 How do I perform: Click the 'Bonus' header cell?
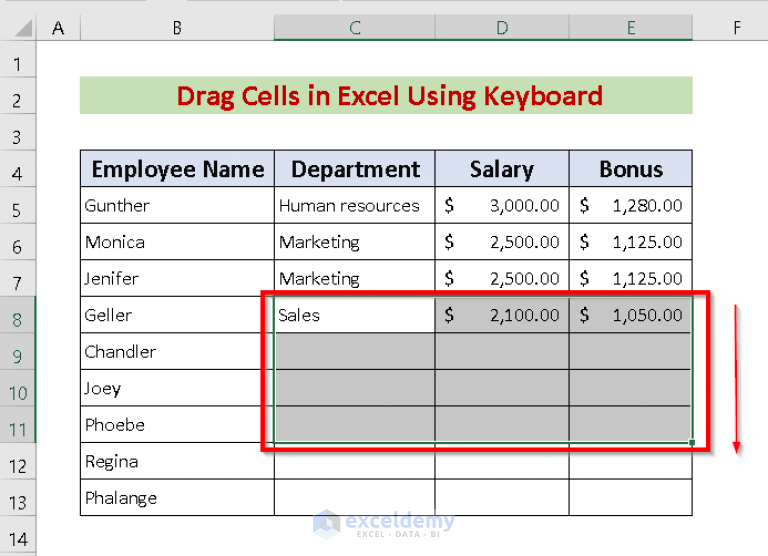[631, 169]
